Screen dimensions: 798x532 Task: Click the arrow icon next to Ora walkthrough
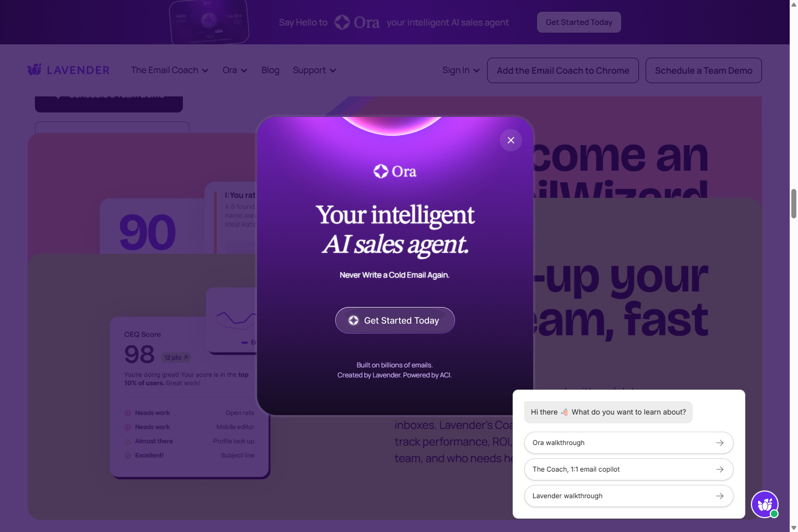(x=720, y=443)
